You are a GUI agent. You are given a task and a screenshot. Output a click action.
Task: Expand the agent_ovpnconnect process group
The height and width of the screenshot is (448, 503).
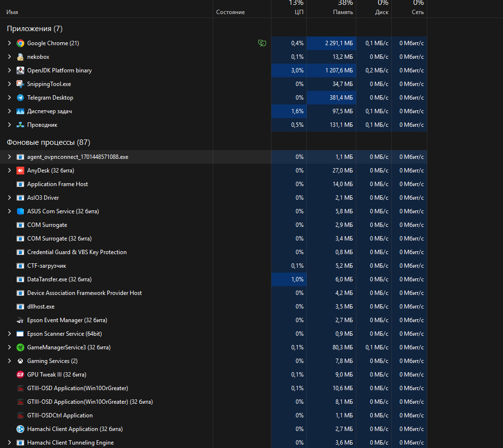pyautogui.click(x=9, y=157)
